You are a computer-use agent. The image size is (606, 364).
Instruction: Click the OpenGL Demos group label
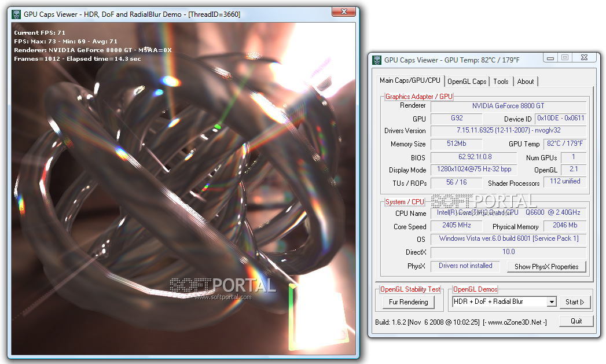(x=475, y=289)
